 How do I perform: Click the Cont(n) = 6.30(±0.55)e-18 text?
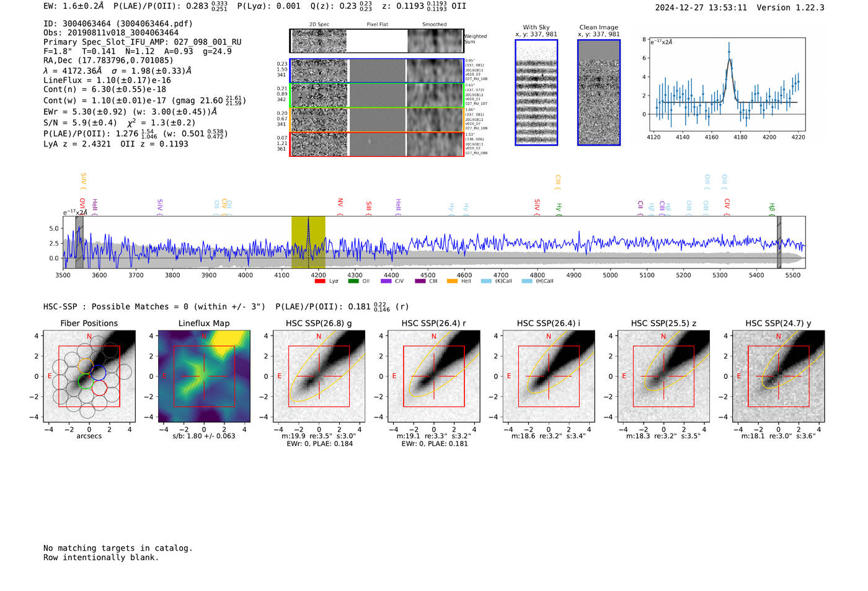[x=105, y=89]
